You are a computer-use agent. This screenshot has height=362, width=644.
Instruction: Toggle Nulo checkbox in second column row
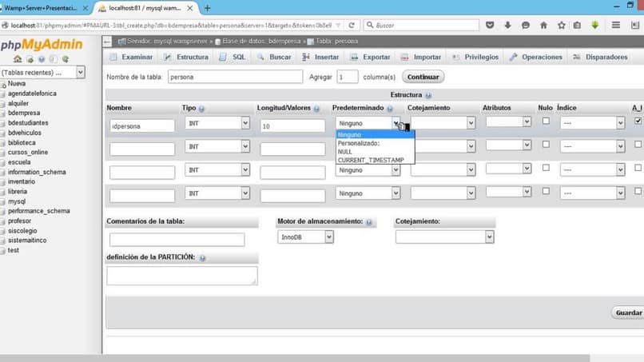[x=546, y=144]
